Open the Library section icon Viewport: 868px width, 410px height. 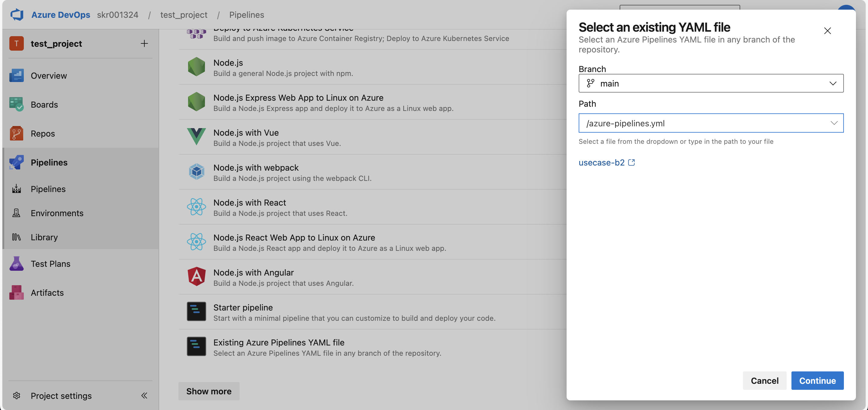coord(16,237)
